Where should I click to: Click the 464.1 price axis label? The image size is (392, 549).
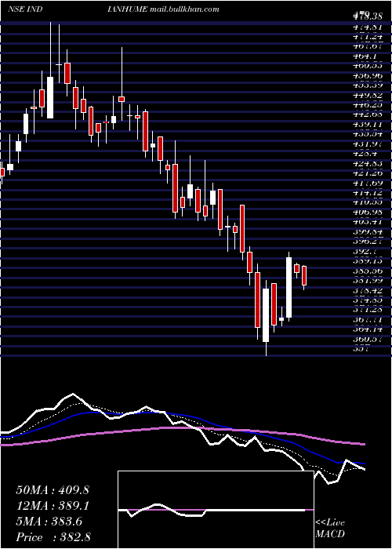click(x=365, y=56)
